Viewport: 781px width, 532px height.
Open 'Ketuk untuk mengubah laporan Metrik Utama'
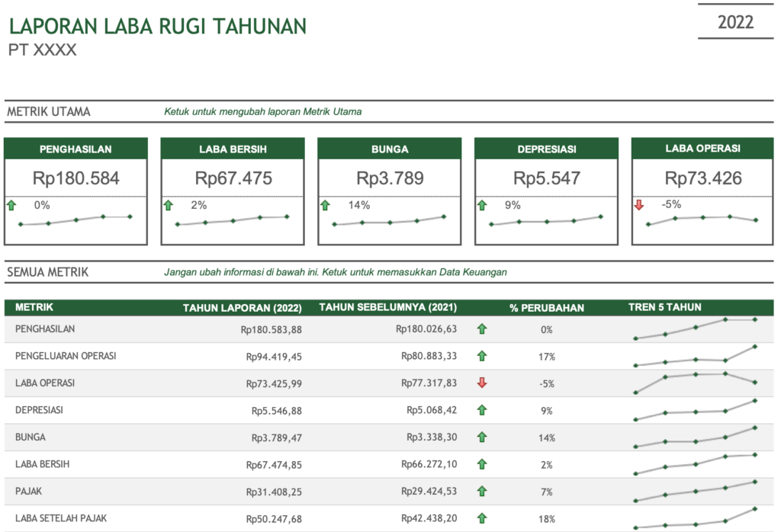coord(263,111)
